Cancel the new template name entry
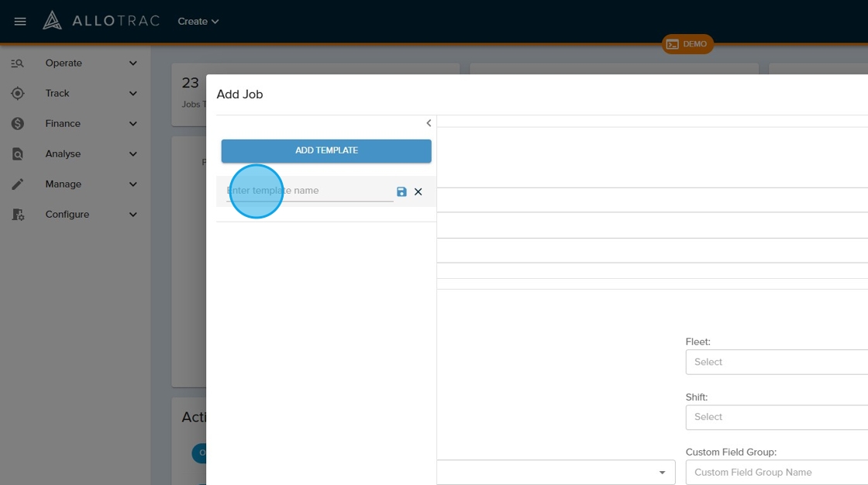The image size is (868, 485). click(418, 191)
